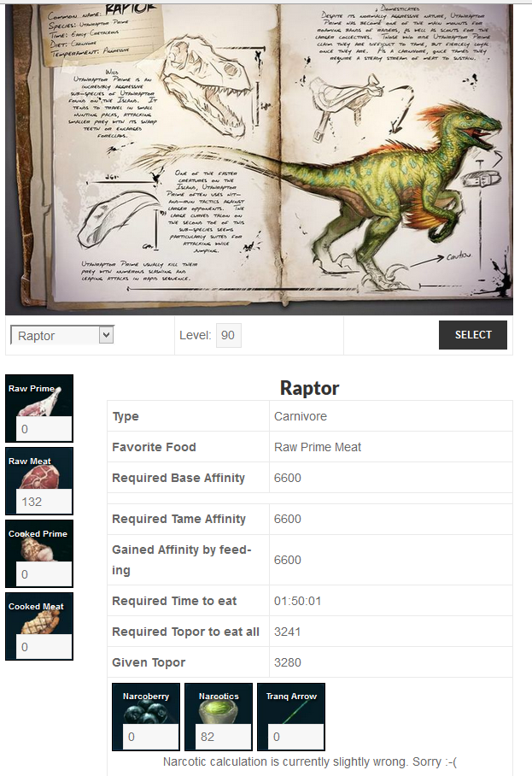Image resolution: width=532 pixels, height=776 pixels.
Task: Focus the Narcotics quantity field showing 82
Action: pyautogui.click(x=224, y=737)
